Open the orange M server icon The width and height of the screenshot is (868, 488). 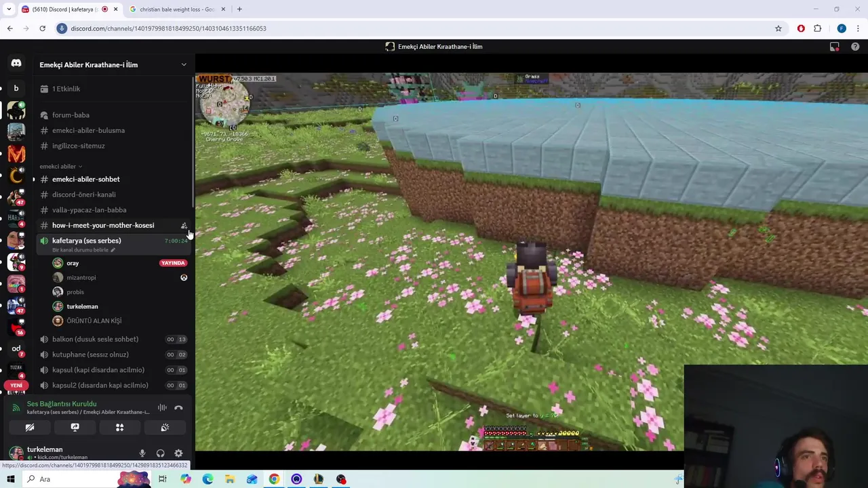pyautogui.click(x=16, y=154)
